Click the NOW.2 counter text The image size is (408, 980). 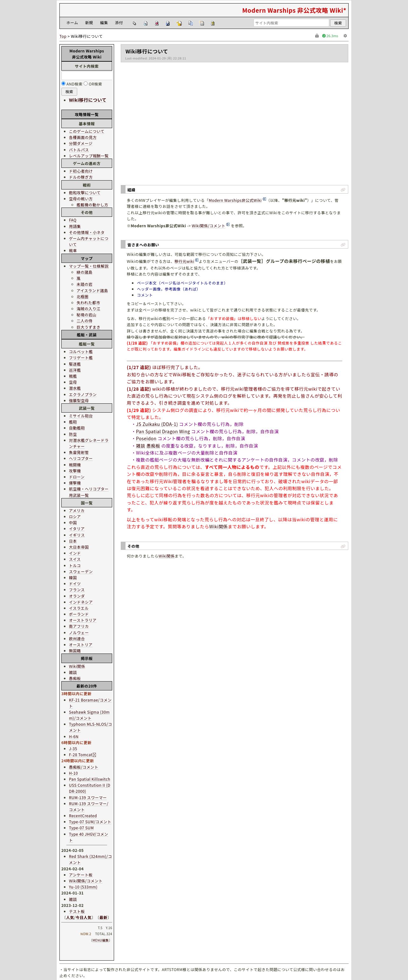pos(85,934)
